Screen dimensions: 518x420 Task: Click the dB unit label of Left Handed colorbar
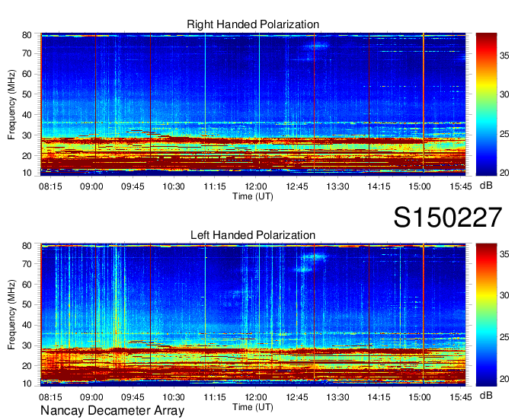tap(486, 395)
